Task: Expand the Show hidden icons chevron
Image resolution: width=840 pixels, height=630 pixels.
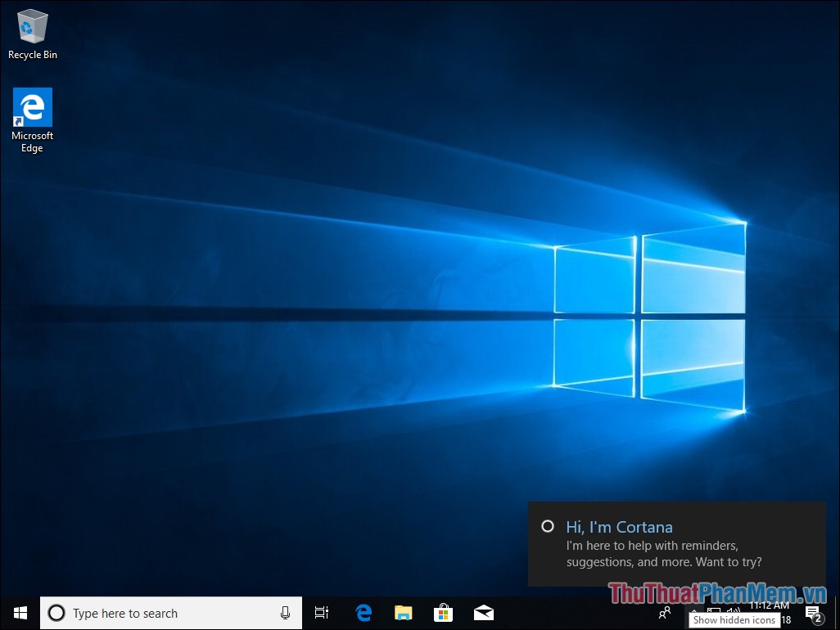Action: tap(695, 610)
